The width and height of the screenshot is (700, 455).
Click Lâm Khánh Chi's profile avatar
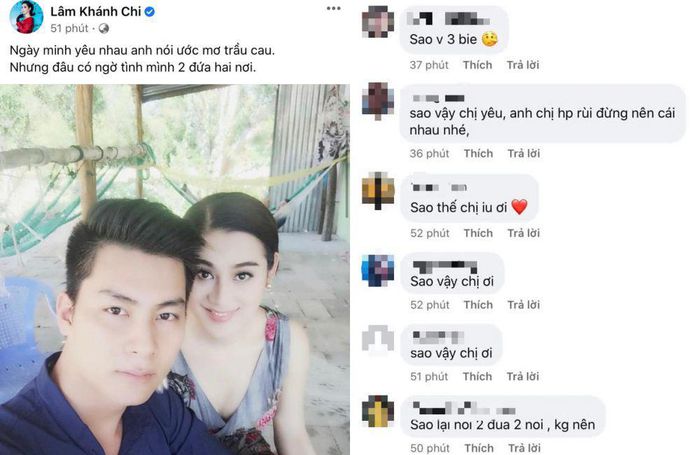(26, 17)
